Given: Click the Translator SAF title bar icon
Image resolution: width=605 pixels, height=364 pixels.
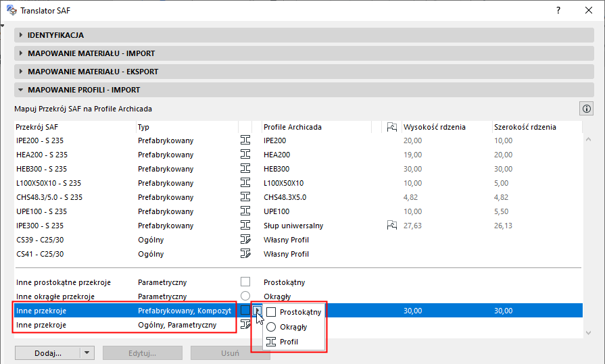Looking at the screenshot, I should coord(12,10).
